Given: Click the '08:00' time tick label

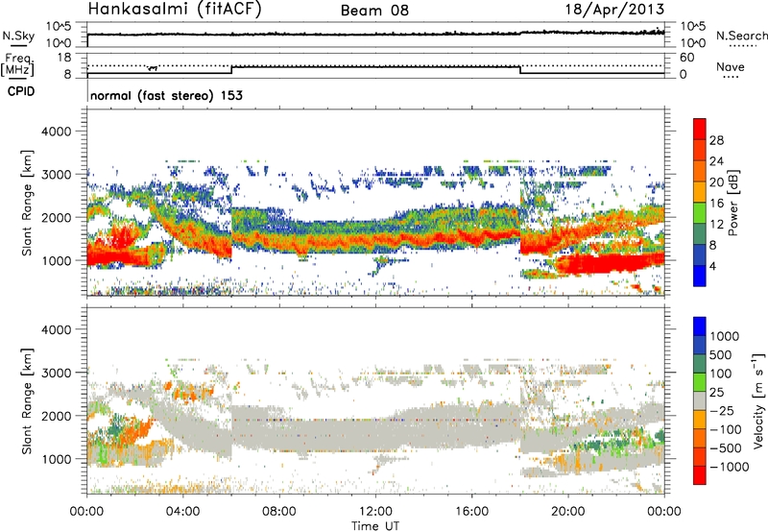Looking at the screenshot, I should point(279,511).
